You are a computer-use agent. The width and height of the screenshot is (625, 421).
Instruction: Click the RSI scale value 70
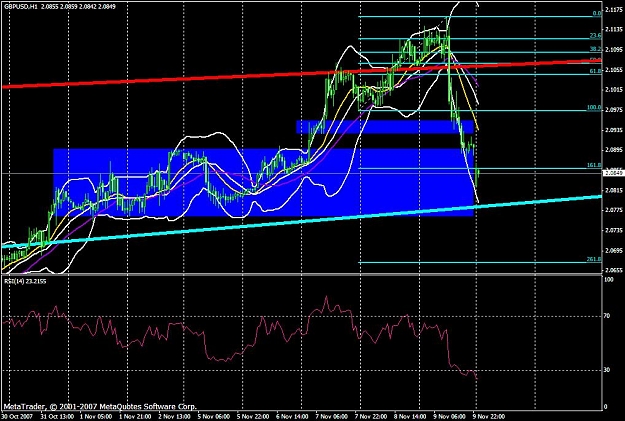[x=607, y=316]
